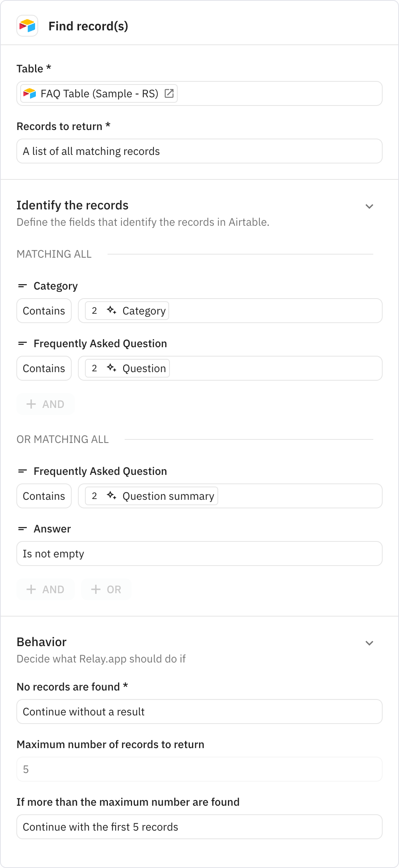Click the Airtable icon in FAQ Table chip
The height and width of the screenshot is (868, 399).
pos(30,93)
